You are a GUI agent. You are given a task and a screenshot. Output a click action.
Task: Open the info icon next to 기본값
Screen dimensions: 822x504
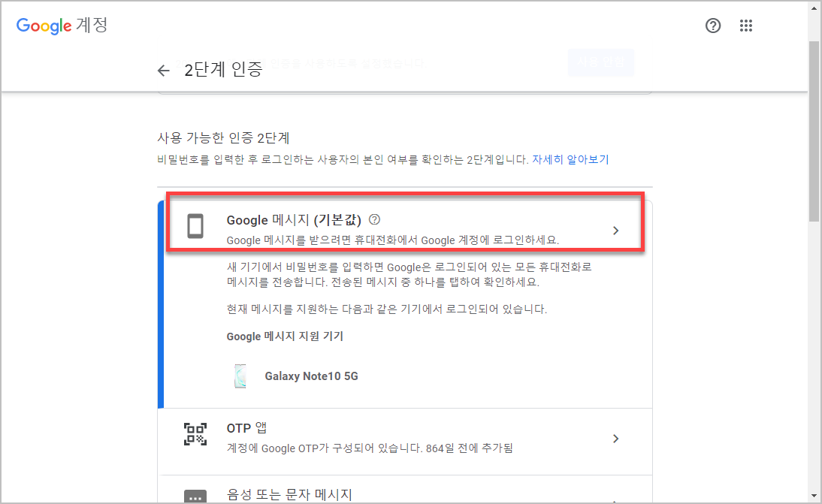[374, 219]
